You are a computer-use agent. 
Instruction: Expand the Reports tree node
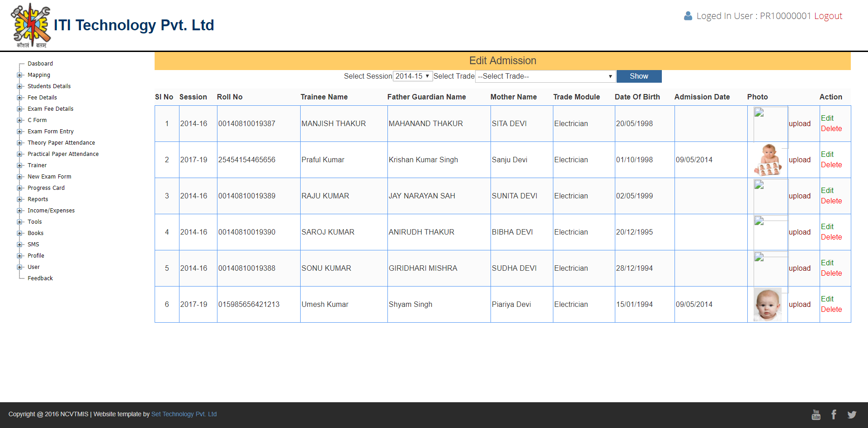coord(19,199)
